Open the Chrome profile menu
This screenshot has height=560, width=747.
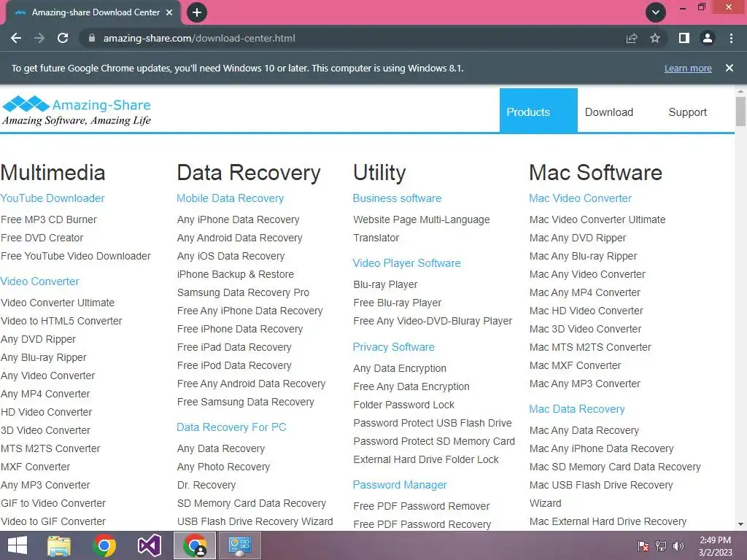pos(708,38)
